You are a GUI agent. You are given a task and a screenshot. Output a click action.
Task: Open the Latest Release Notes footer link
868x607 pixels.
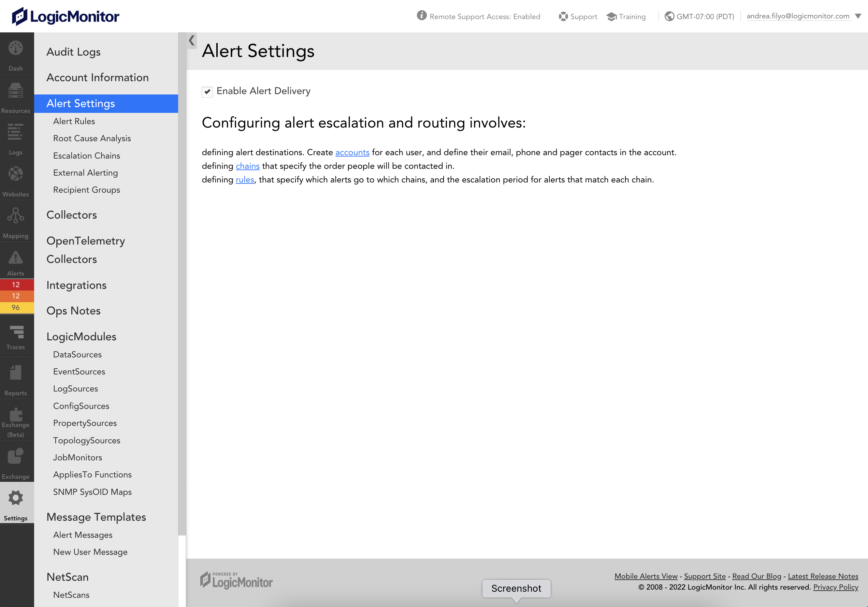(823, 576)
